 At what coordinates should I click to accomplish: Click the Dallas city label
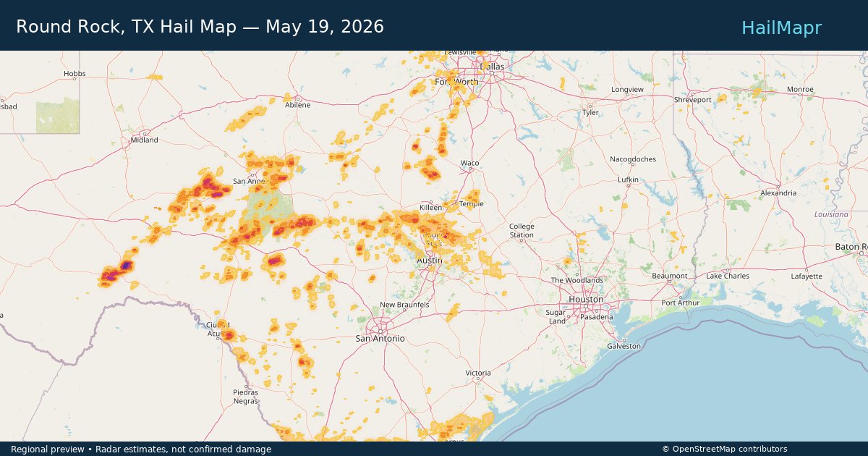tap(492, 67)
